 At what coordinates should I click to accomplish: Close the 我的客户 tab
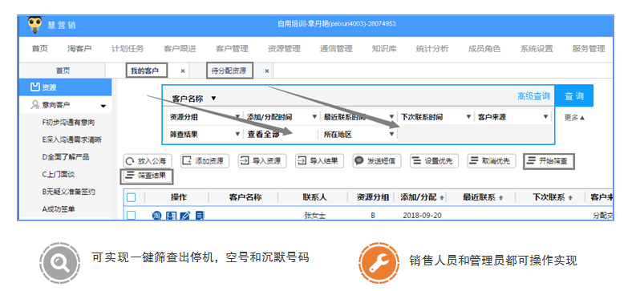(183, 71)
